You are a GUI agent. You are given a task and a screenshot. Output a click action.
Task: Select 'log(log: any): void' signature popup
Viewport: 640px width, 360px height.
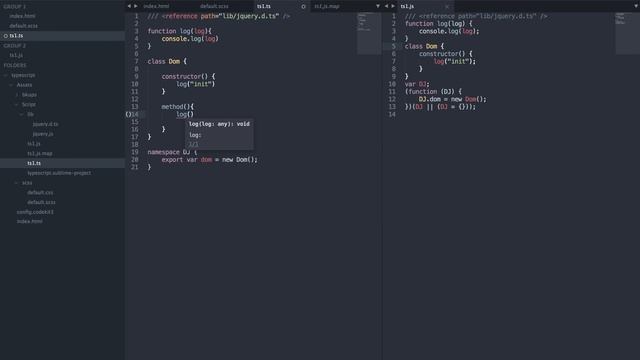pyautogui.click(x=219, y=124)
